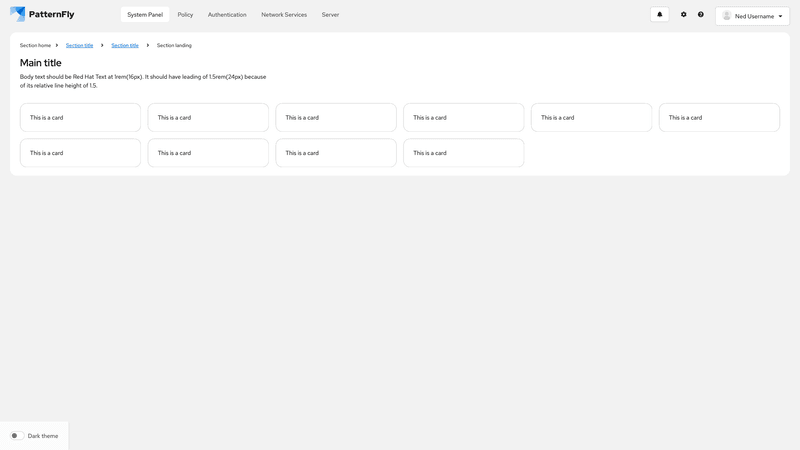Open settings via gear icon
The height and width of the screenshot is (450, 800).
coord(684,14)
